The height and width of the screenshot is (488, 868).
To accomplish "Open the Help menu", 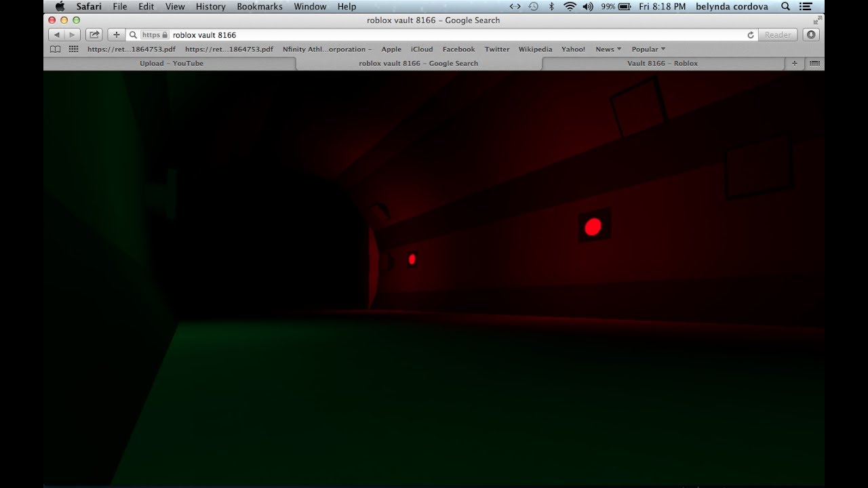I will [347, 6].
